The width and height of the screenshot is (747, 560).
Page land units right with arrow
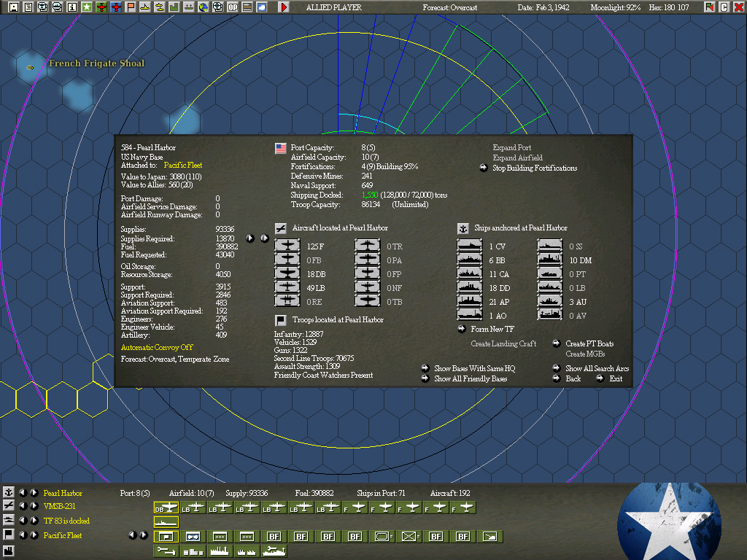tap(144, 535)
